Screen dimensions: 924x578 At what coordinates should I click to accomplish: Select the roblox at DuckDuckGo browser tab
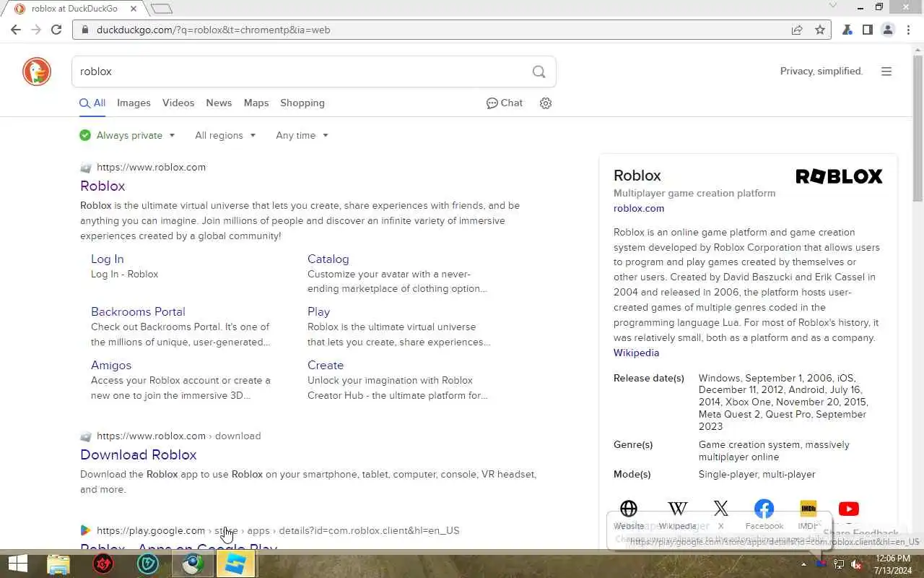74,9
